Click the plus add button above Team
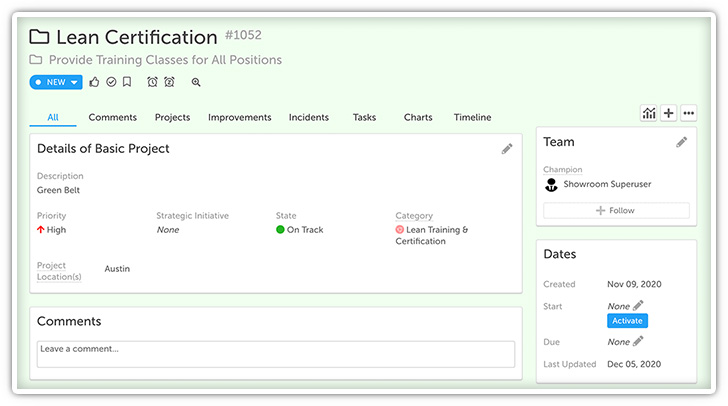The image size is (728, 406). (x=669, y=113)
